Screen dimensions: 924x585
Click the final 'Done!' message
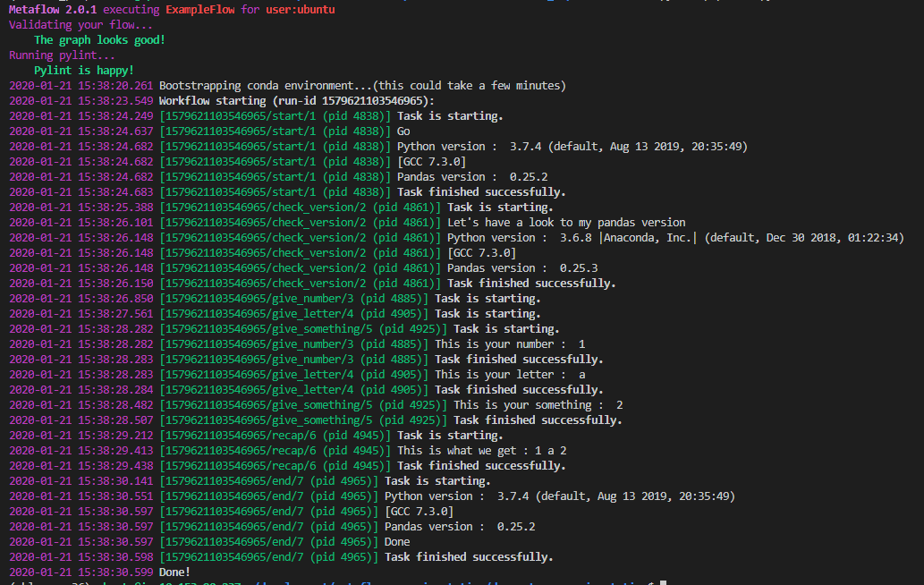pos(174,572)
